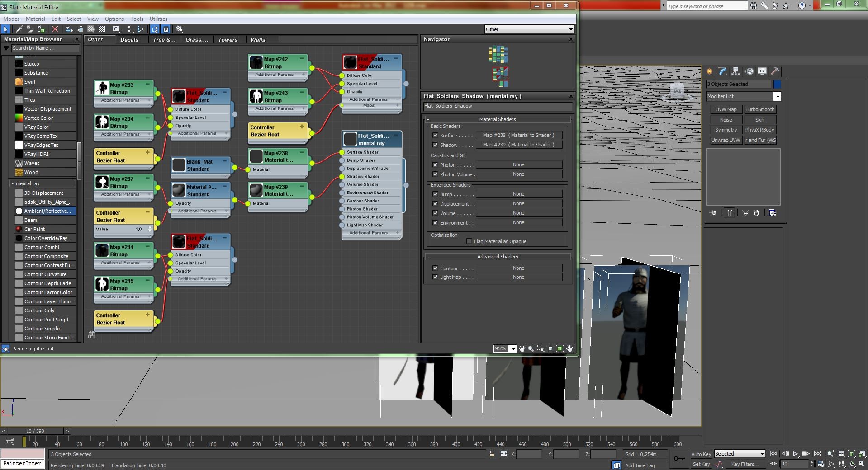The height and width of the screenshot is (470, 868).
Task: Open Key Filters dialog
Action: [x=745, y=464]
